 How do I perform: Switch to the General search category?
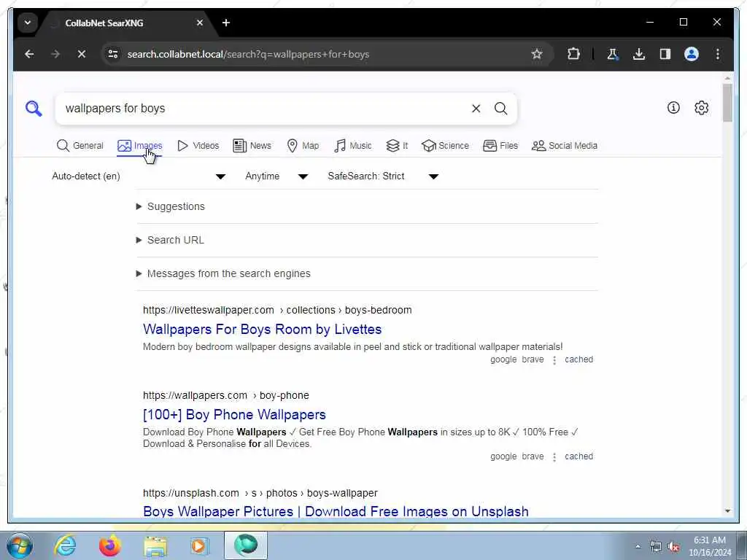80,146
